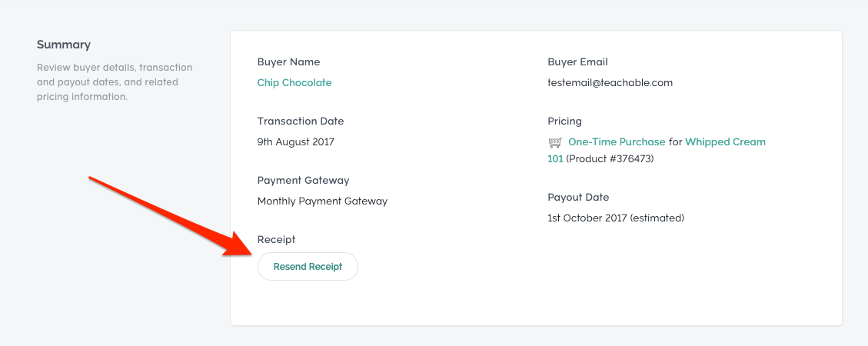Click the Pricing label

564,121
